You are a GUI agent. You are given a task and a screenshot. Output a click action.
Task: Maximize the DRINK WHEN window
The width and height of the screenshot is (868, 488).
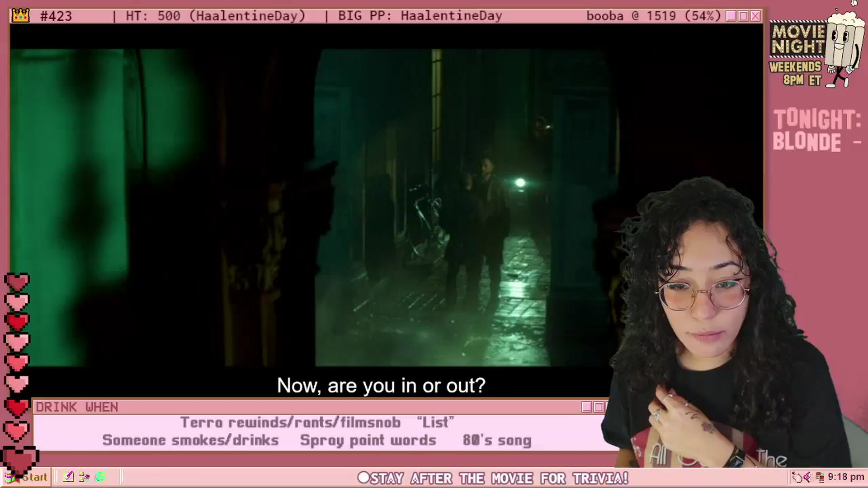click(599, 407)
